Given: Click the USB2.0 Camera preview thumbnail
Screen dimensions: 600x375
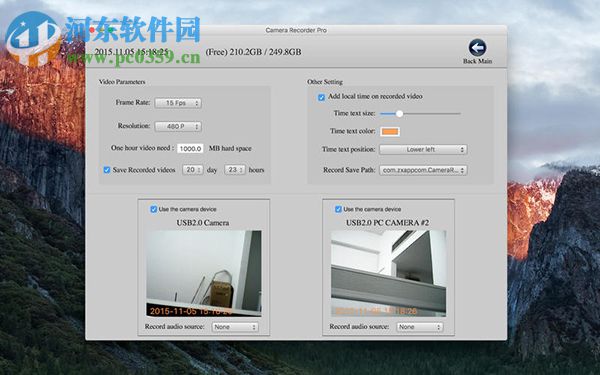Looking at the screenshot, I should pyautogui.click(x=204, y=273).
